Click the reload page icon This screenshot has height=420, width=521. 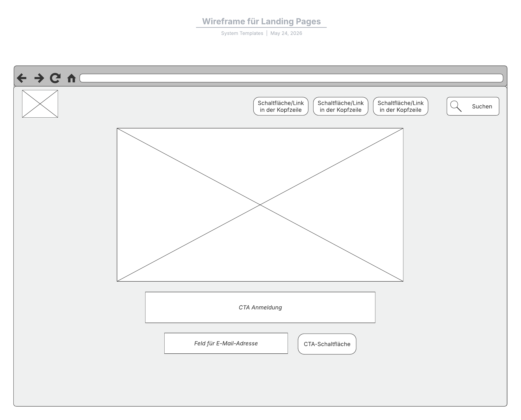tap(55, 78)
